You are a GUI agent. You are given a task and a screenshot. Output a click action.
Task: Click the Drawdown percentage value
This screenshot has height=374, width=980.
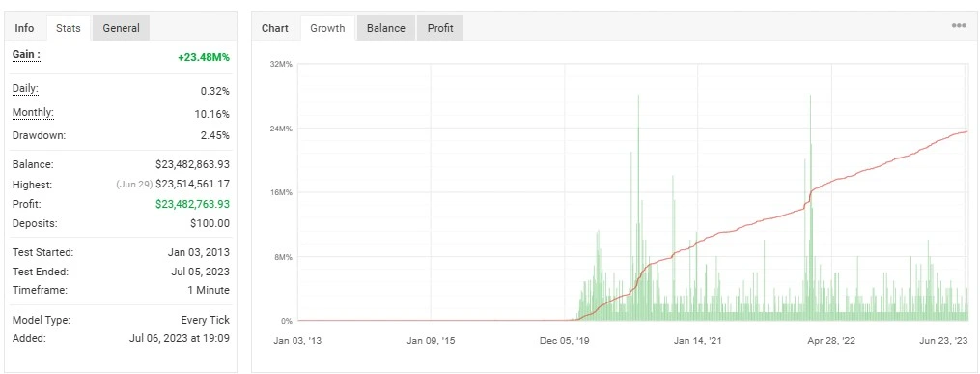pos(215,135)
